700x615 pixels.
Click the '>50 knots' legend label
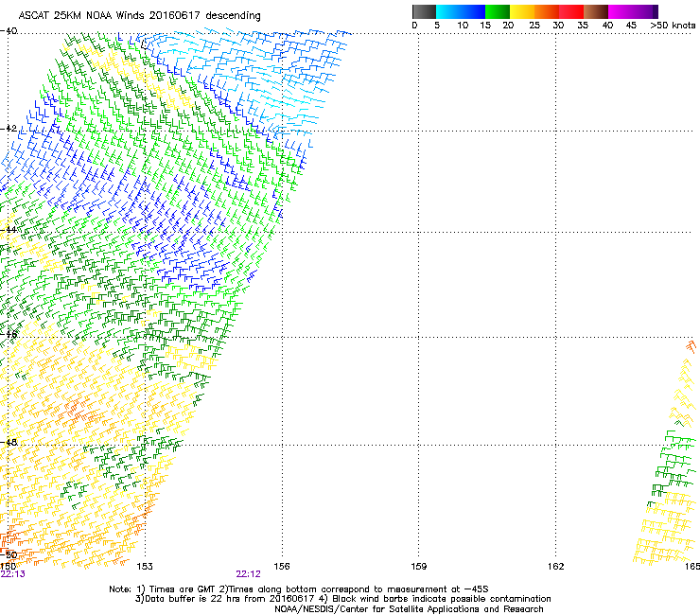[x=673, y=26]
